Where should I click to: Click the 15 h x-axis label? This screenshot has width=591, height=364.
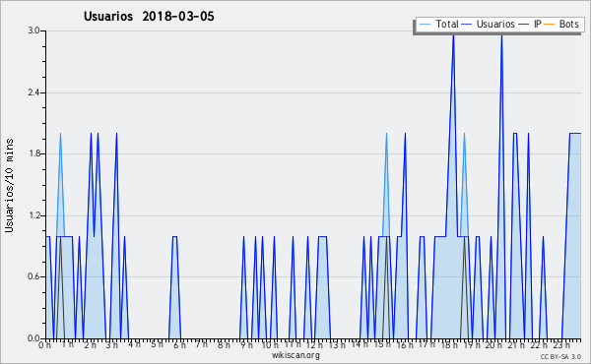382,344
